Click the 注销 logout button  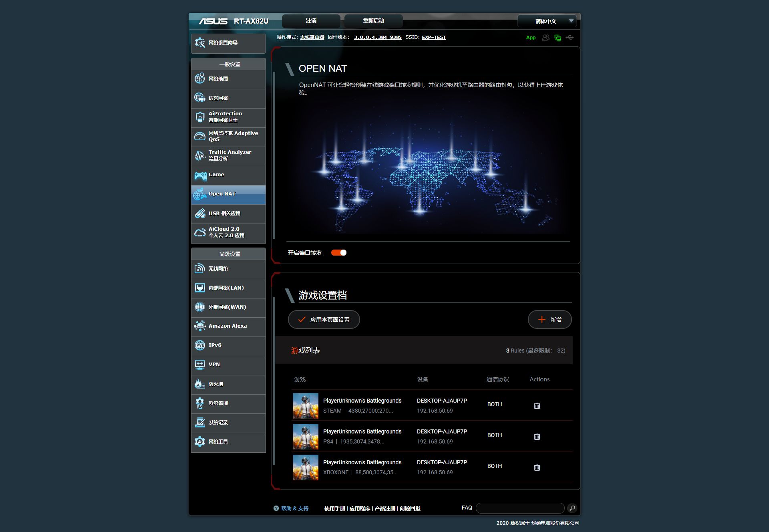(311, 21)
